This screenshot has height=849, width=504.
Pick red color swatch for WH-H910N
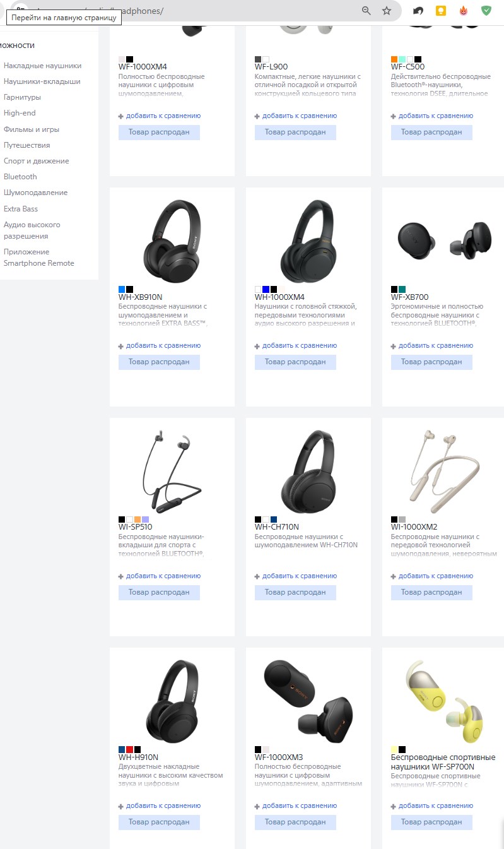(x=129, y=749)
